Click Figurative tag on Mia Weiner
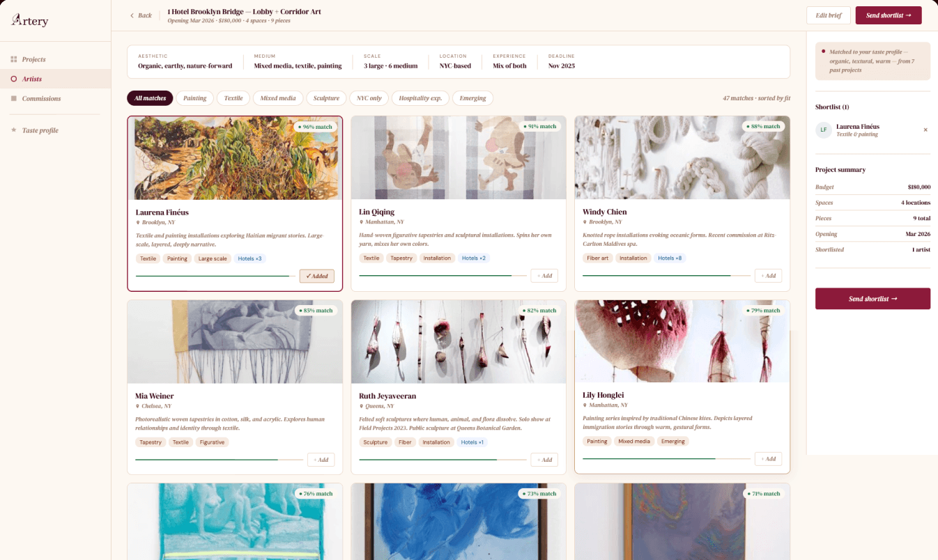Viewport: 938px width, 560px height. (x=212, y=442)
